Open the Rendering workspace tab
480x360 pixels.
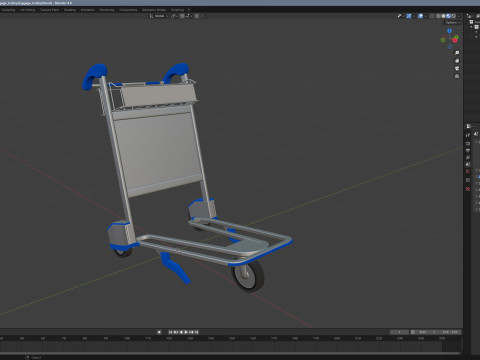coord(107,10)
